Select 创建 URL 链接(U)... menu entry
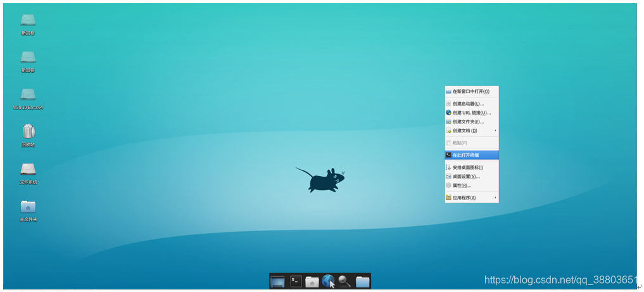This screenshot has height=292, width=644. click(x=472, y=113)
